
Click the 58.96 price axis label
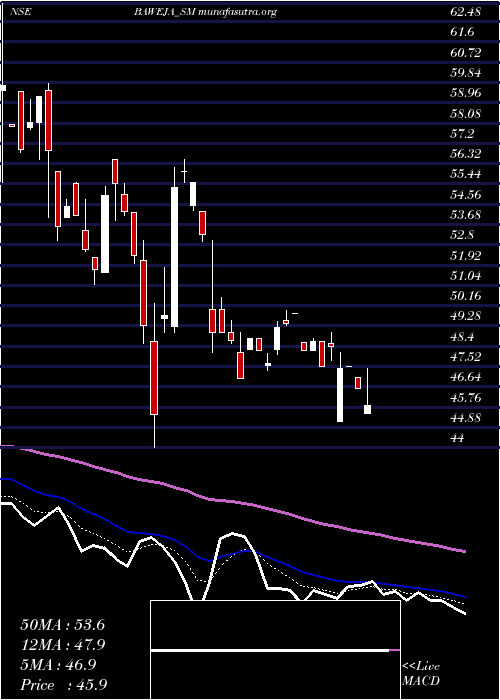click(x=465, y=93)
